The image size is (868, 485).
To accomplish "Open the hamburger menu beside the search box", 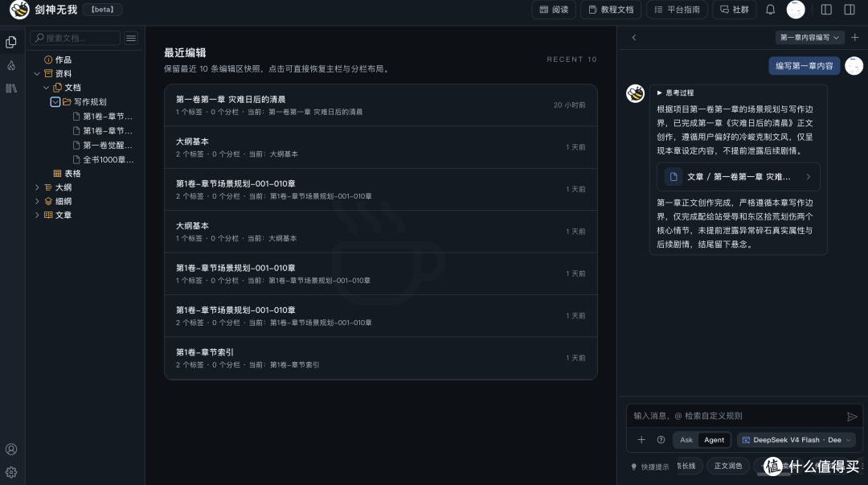I will (131, 39).
